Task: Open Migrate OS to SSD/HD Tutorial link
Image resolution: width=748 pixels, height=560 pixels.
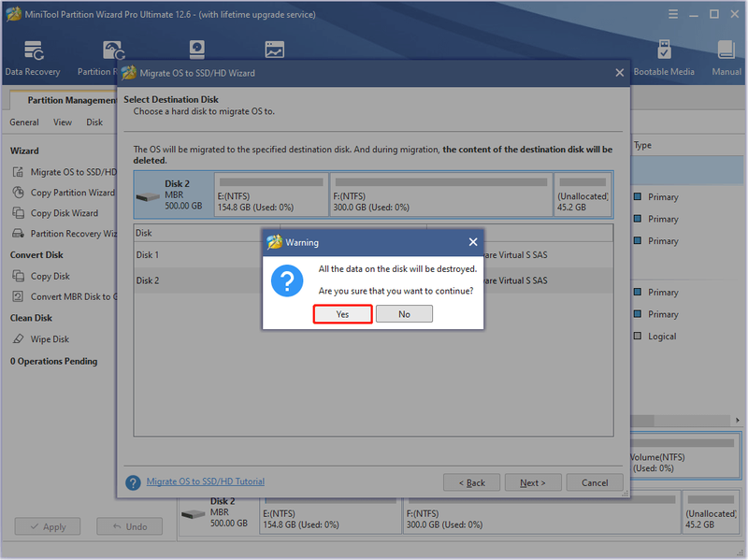Action: pos(205,481)
